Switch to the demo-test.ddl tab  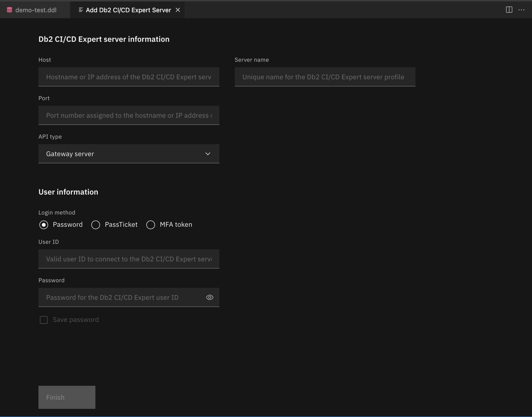pyautogui.click(x=36, y=10)
